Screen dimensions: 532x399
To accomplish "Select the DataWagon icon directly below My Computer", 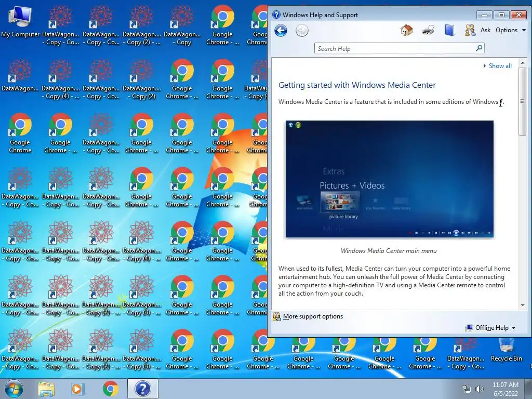I will point(20,76).
